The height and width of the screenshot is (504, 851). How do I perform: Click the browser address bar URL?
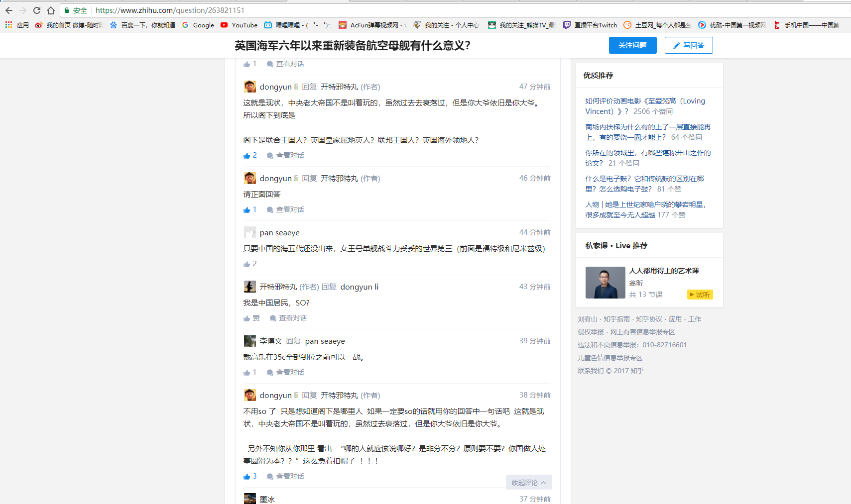[x=170, y=10]
